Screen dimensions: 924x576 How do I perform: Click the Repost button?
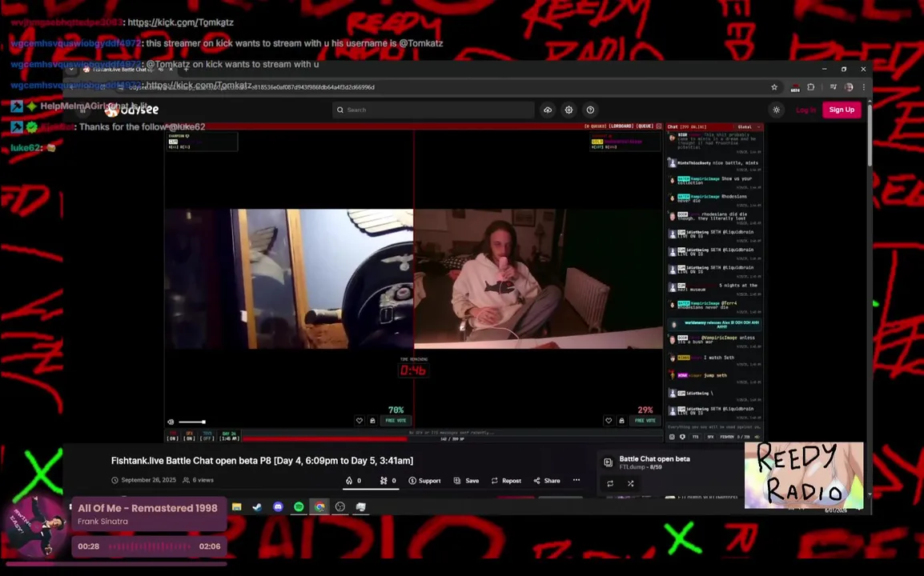506,481
